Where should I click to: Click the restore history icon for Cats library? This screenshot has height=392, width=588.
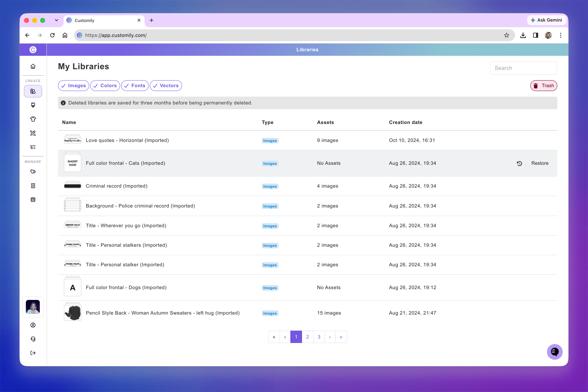coord(519,164)
